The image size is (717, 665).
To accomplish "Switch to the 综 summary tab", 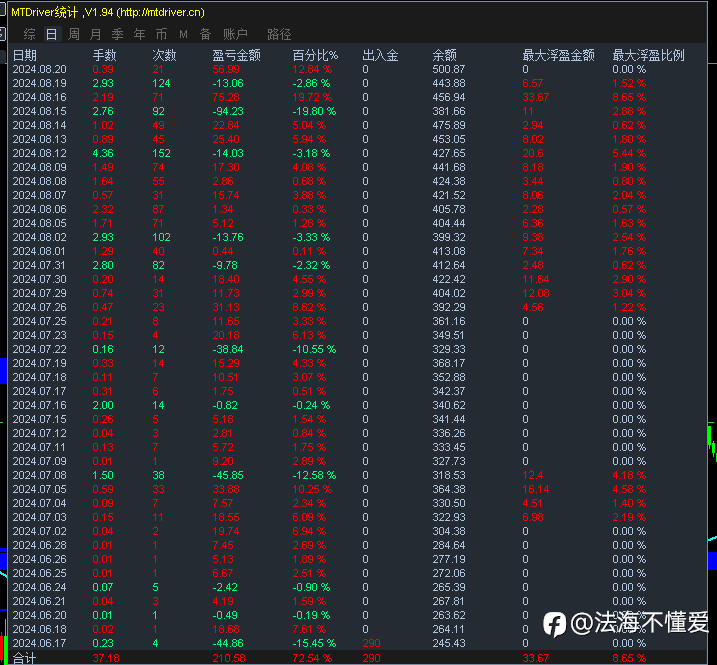I will click(29, 34).
